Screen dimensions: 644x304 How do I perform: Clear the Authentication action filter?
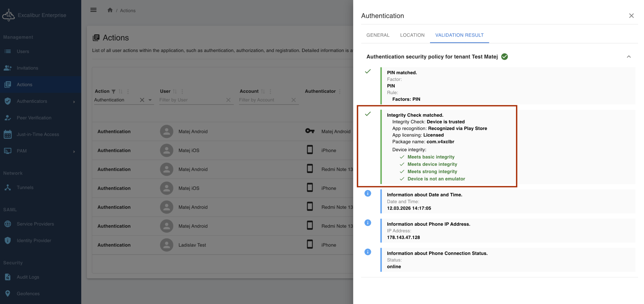click(x=142, y=100)
